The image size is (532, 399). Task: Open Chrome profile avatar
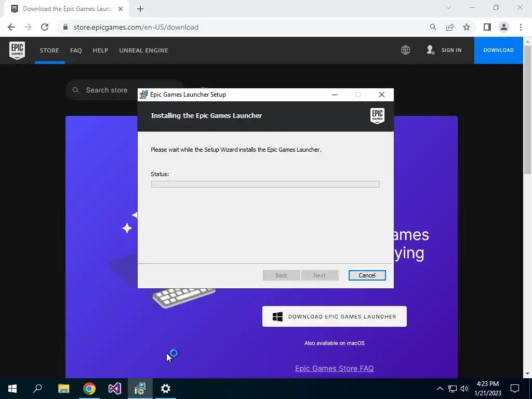tap(504, 27)
